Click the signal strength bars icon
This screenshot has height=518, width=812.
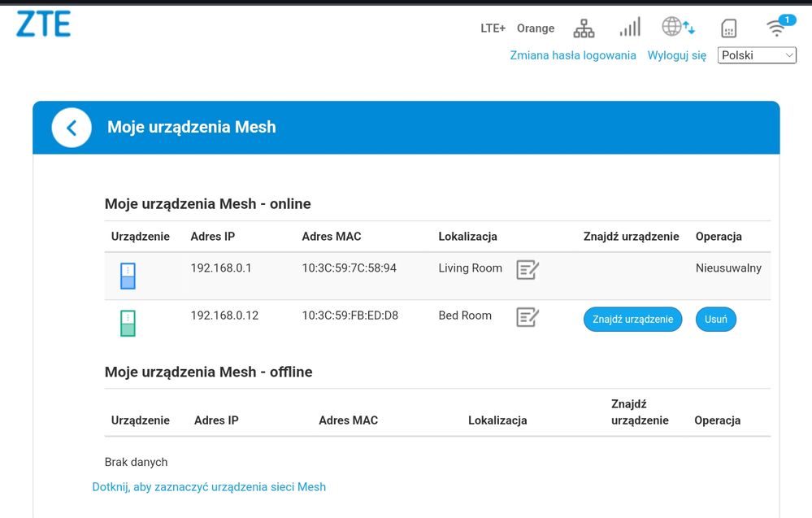pos(629,27)
